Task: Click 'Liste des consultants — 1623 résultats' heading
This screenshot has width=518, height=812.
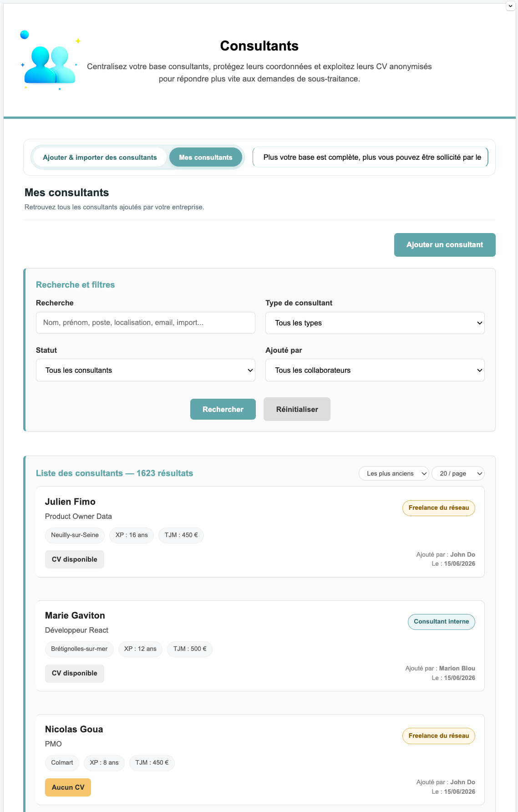Action: [x=114, y=473]
